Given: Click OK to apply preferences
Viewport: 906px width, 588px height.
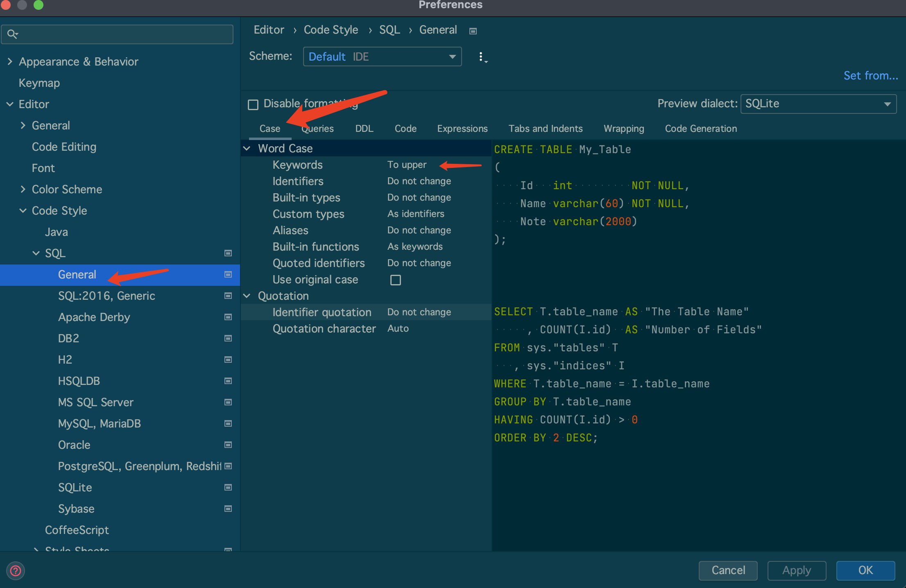Looking at the screenshot, I should point(865,570).
